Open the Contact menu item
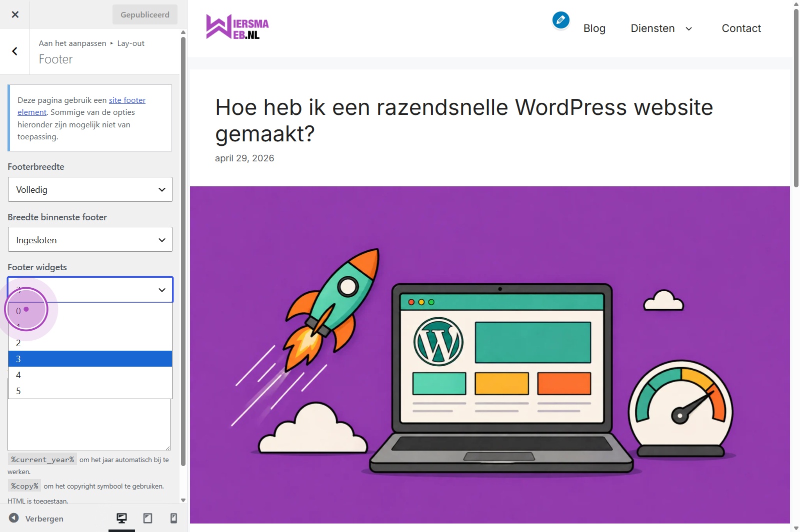This screenshot has height=532, width=800. point(741,28)
